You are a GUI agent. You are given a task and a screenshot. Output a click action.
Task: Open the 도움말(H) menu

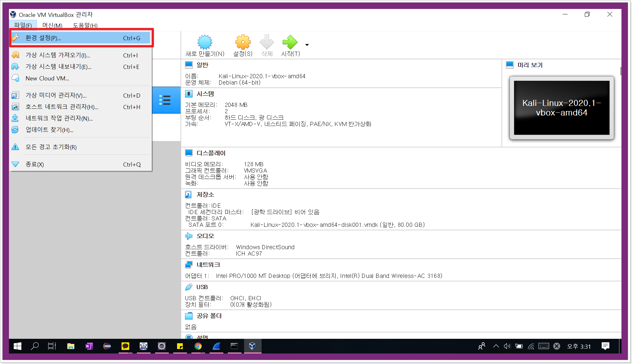point(85,25)
